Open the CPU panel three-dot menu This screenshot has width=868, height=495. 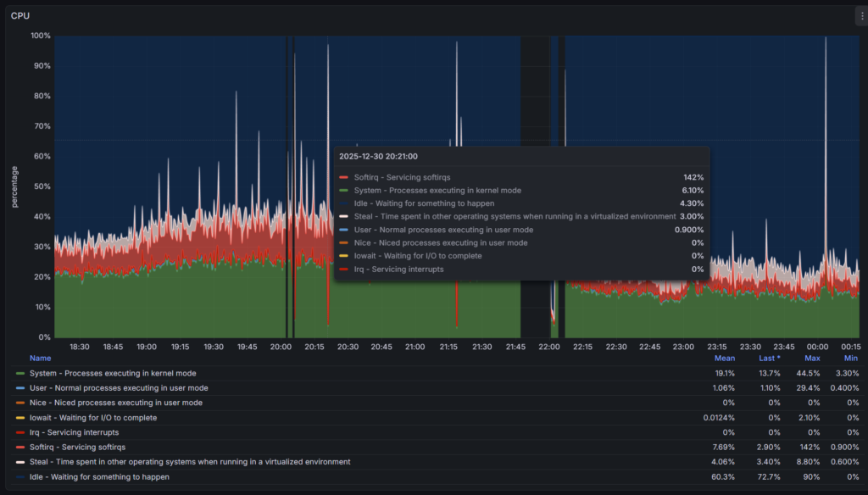[861, 16]
